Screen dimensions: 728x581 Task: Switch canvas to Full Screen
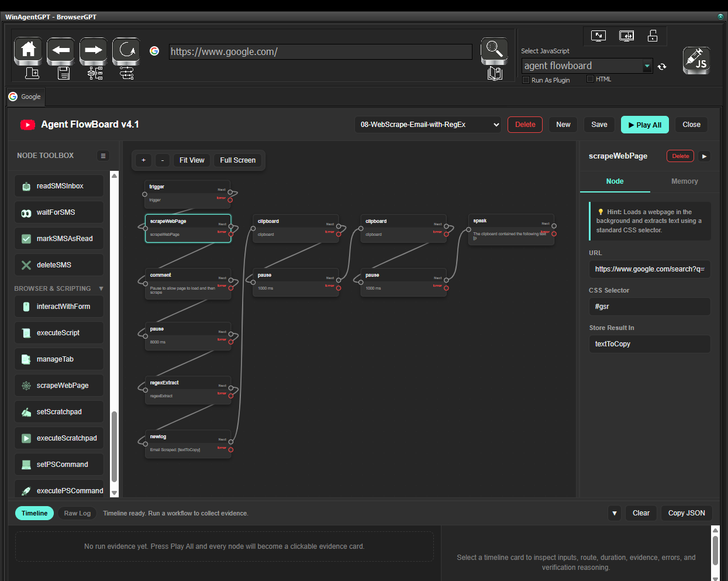tap(238, 160)
